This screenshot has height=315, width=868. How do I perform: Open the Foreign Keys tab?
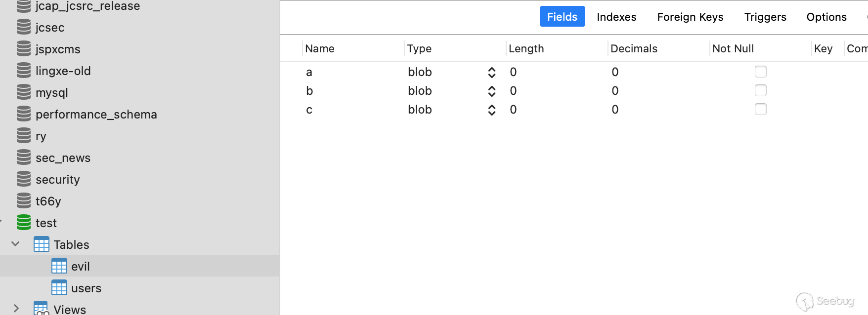point(690,17)
